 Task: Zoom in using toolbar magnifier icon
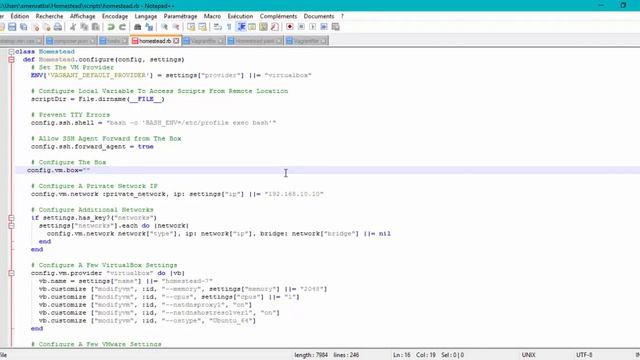(164, 27)
